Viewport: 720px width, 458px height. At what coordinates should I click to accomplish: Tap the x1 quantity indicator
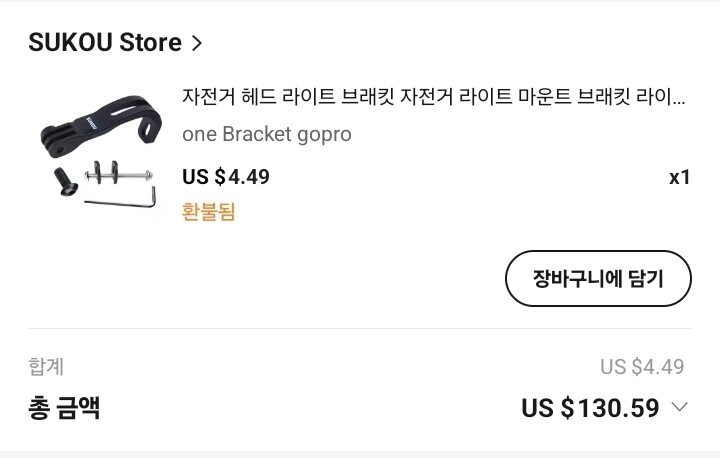679,178
